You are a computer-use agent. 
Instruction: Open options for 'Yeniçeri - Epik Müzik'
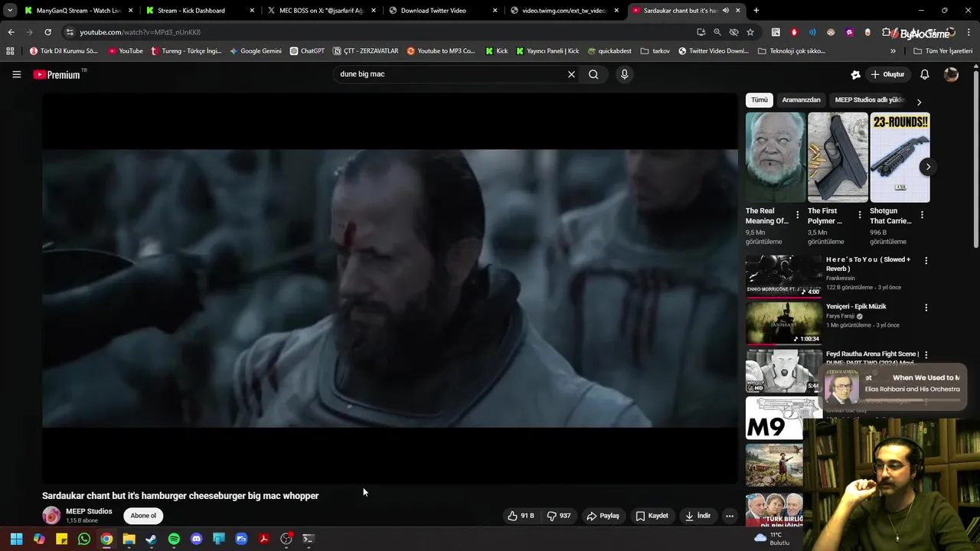tap(926, 308)
